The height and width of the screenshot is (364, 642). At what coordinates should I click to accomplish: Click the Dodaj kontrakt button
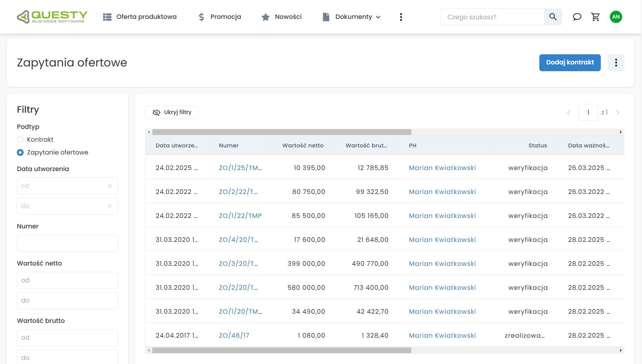pos(570,63)
